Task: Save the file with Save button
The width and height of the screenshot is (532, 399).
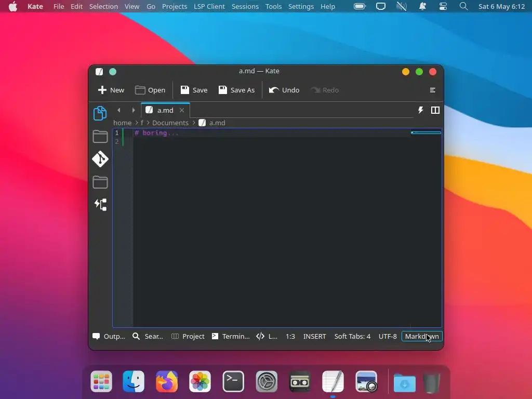Action: (194, 90)
